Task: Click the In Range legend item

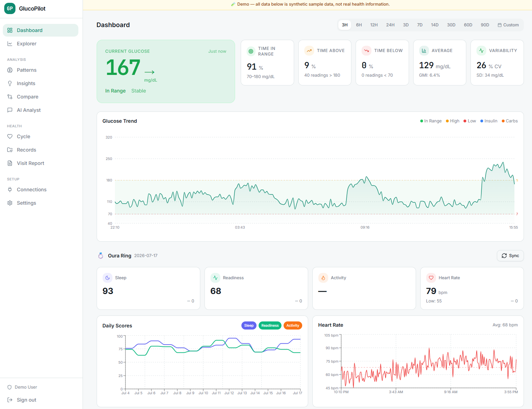Action: click(x=431, y=121)
